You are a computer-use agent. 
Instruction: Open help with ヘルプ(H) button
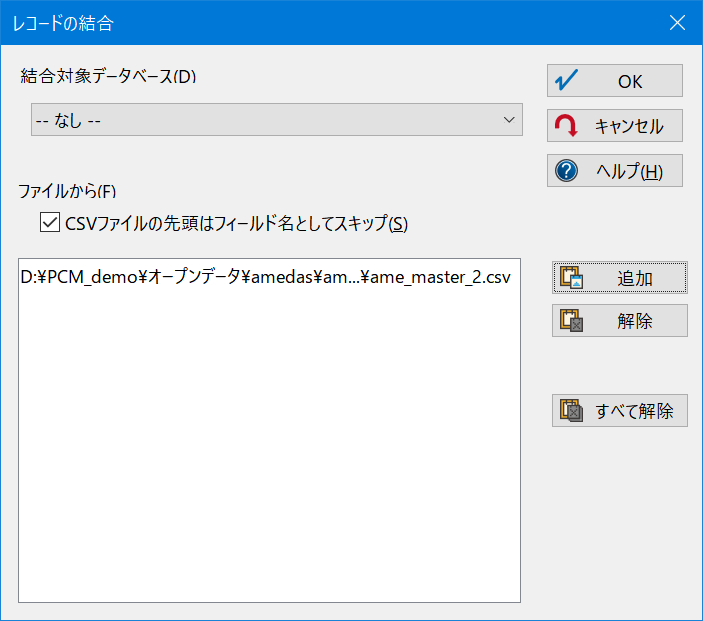[615, 171]
